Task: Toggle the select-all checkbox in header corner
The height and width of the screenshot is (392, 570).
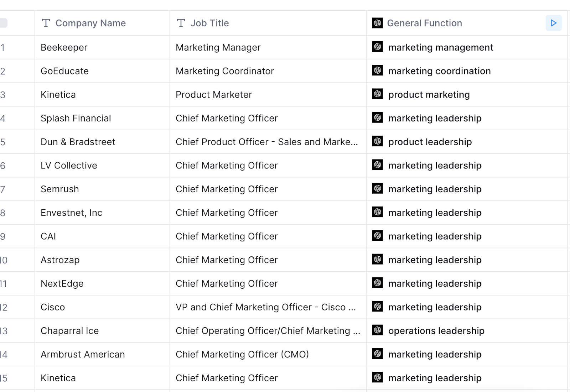Action: click(x=3, y=23)
